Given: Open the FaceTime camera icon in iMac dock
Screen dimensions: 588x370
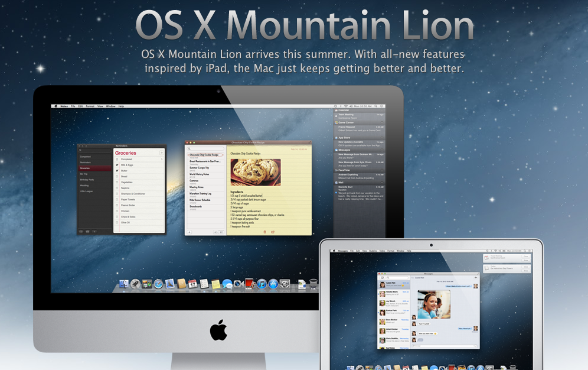Looking at the screenshot, I should [x=238, y=284].
